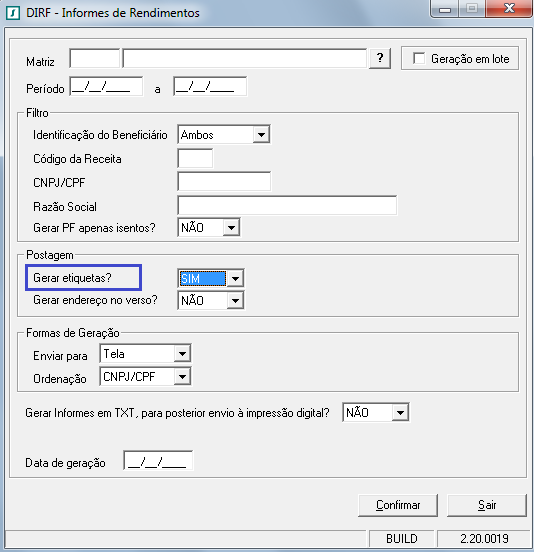This screenshot has width=534, height=552.
Task: Click the Período start date field
Action: point(106,87)
